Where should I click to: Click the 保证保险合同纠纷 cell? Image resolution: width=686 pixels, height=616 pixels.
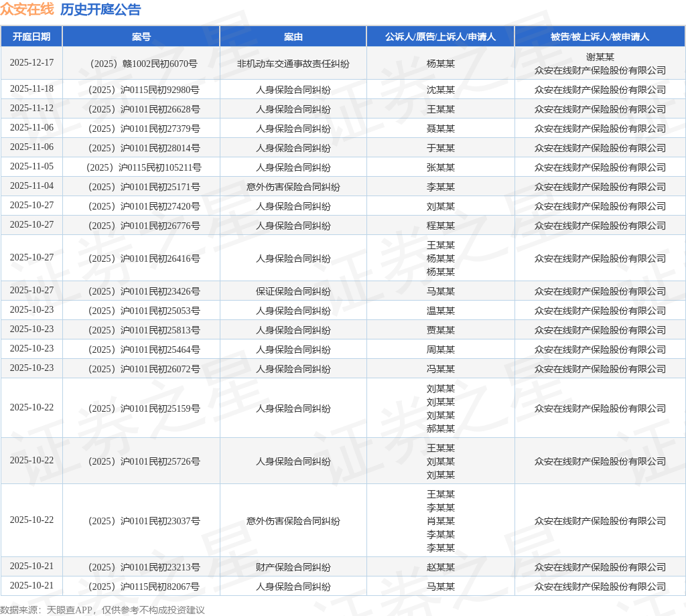click(x=293, y=292)
